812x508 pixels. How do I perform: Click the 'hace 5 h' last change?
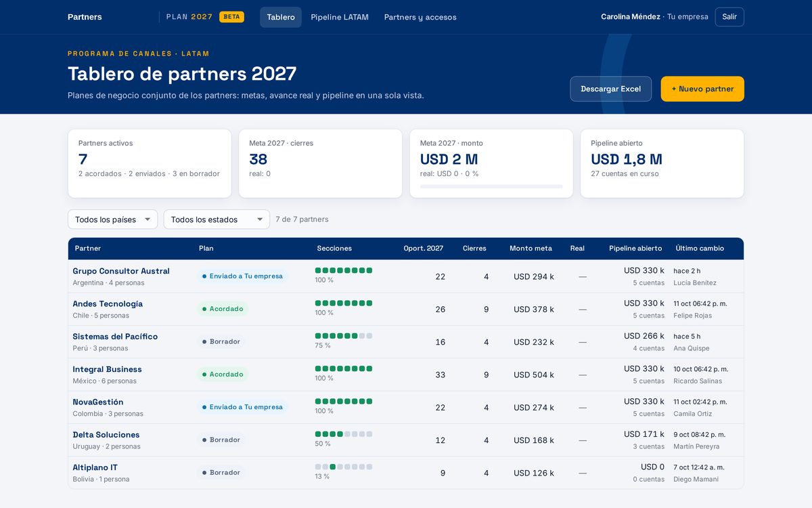coord(687,337)
